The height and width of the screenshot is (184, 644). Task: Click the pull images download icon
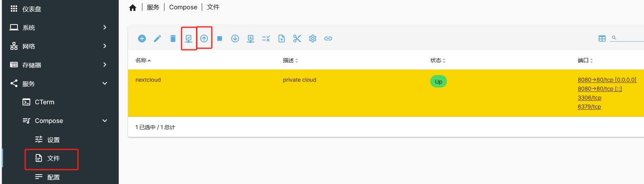click(x=251, y=39)
